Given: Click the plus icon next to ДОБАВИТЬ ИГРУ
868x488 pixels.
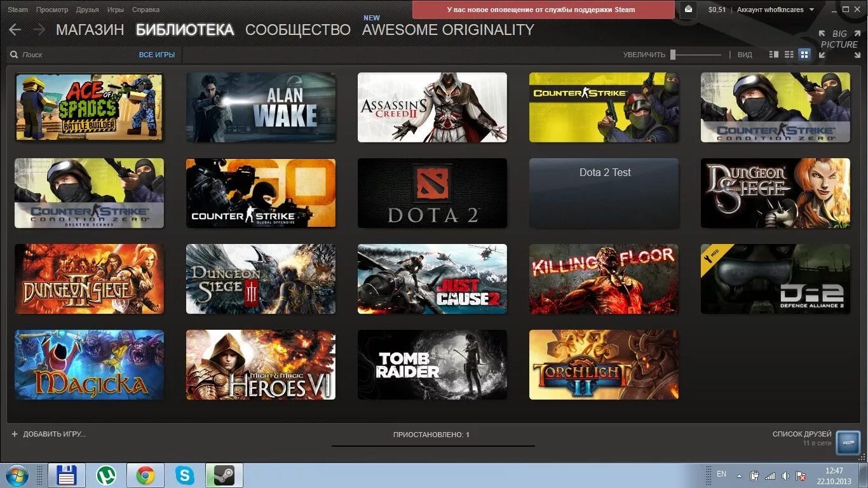Looking at the screenshot, I should point(15,434).
